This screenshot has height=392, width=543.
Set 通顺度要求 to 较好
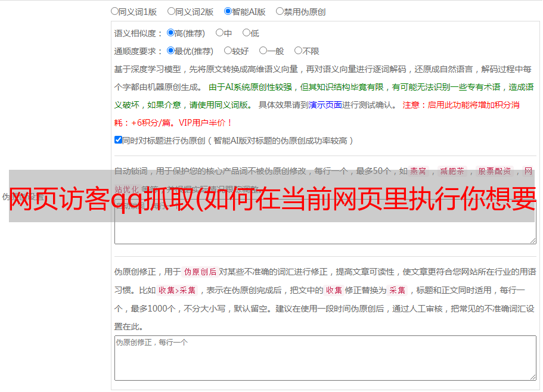pyautogui.click(x=228, y=51)
